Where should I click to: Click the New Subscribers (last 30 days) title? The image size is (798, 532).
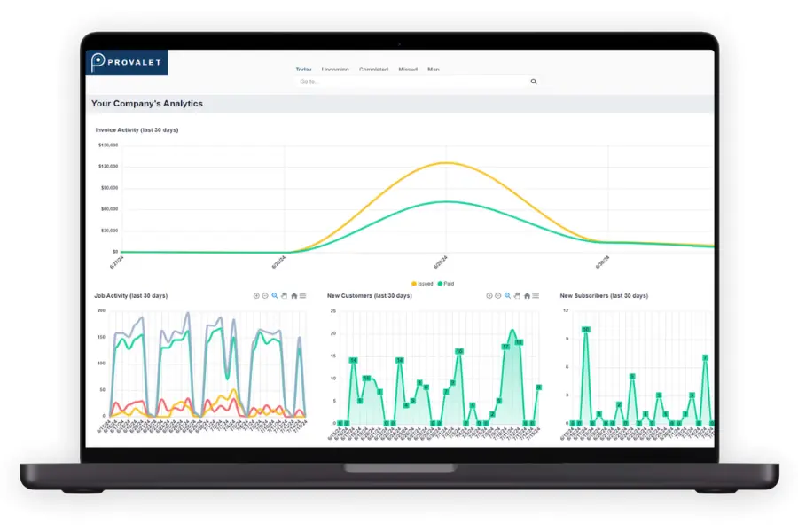coord(604,296)
